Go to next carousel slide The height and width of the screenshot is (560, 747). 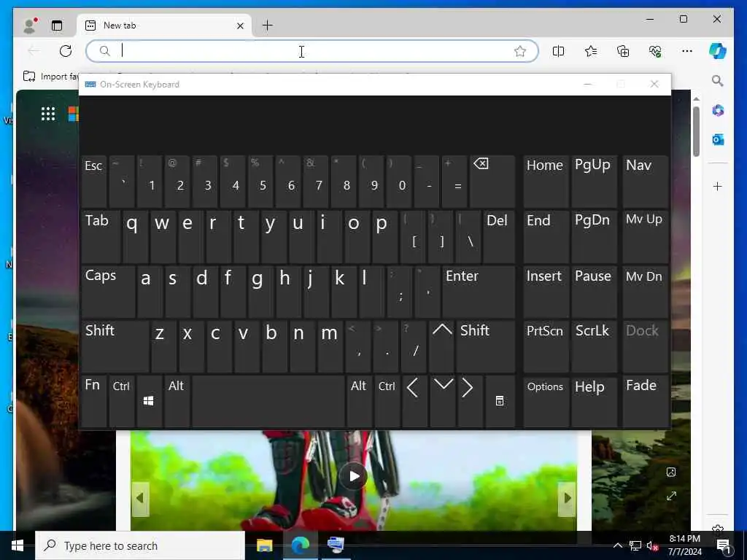pyautogui.click(x=567, y=499)
